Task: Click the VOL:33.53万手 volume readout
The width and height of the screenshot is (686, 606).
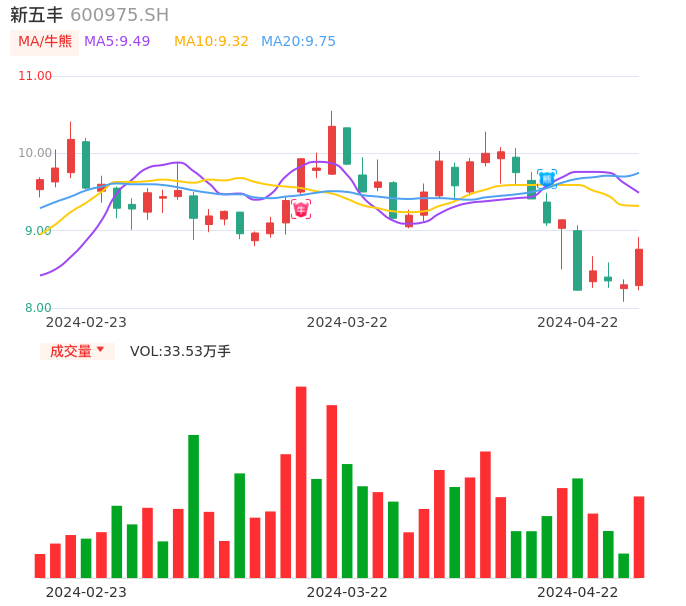Action: point(180,351)
